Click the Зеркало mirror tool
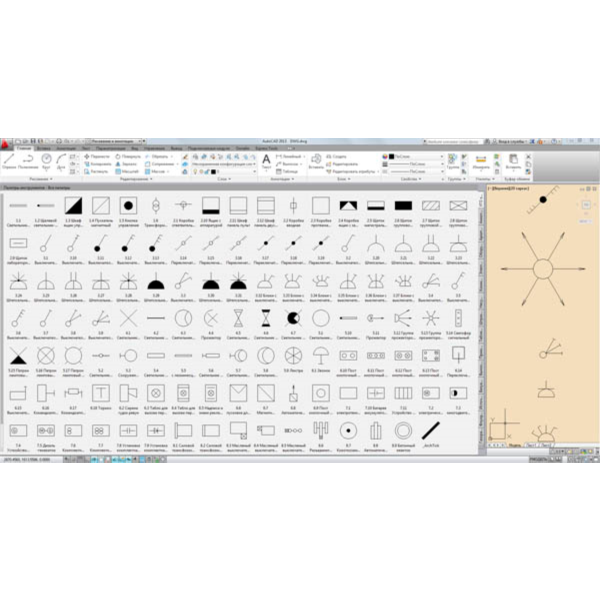The height and width of the screenshot is (600, 600). tap(126, 164)
